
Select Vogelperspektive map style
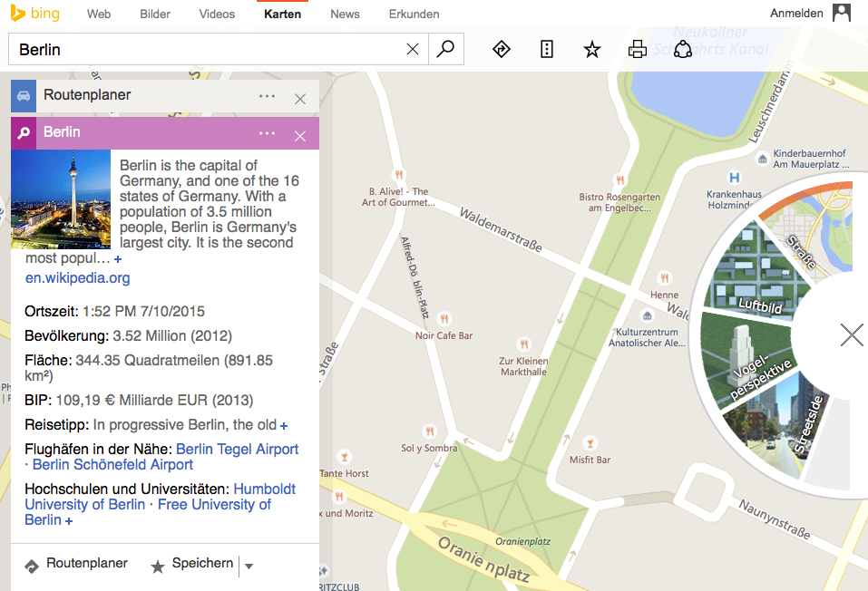751,363
